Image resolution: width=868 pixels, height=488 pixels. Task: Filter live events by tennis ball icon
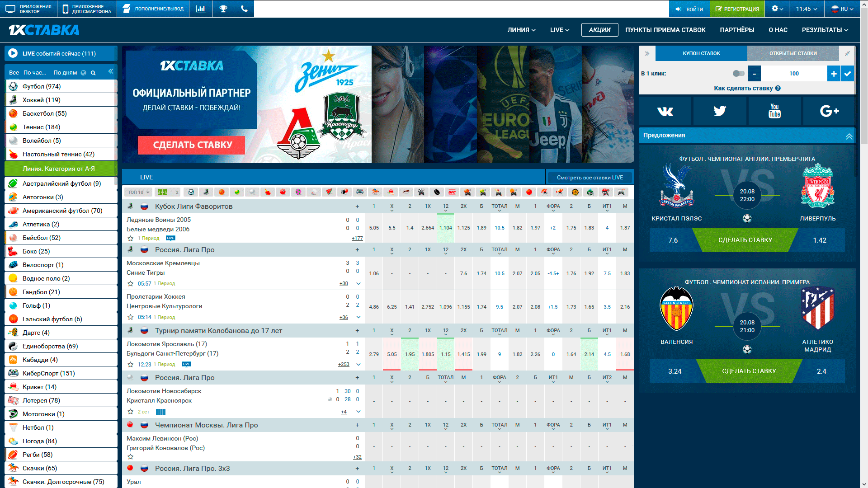coord(237,192)
